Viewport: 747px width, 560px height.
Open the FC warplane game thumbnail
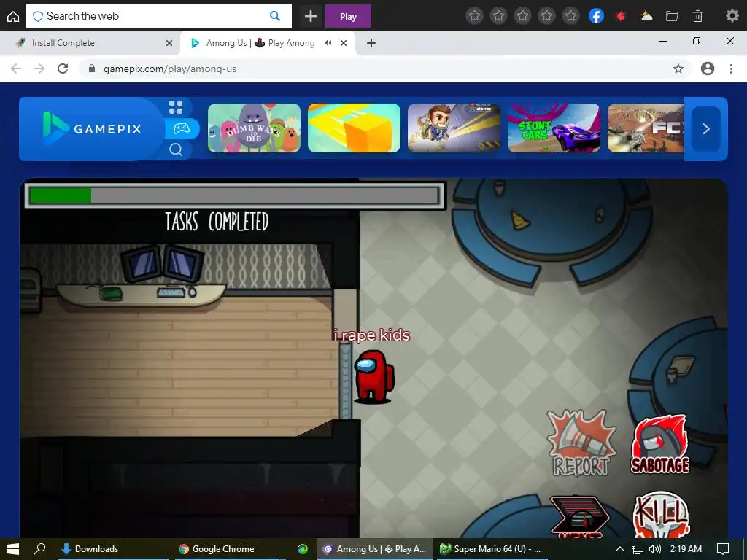(646, 128)
